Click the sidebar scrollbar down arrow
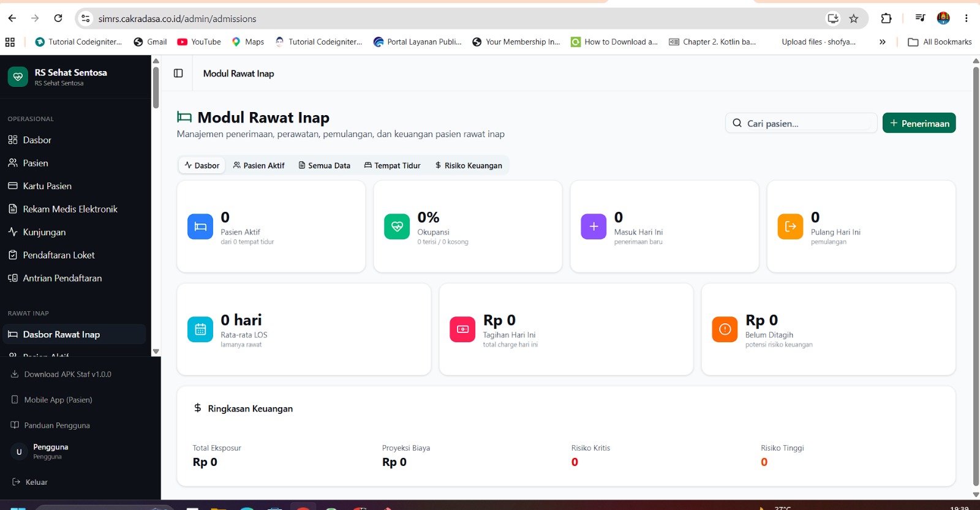Screen dimensions: 980x510 (x=156, y=351)
